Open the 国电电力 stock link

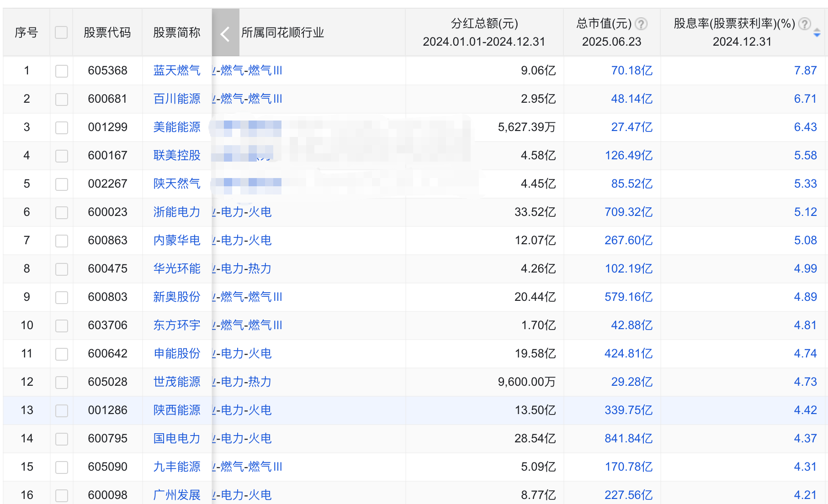pos(177,438)
